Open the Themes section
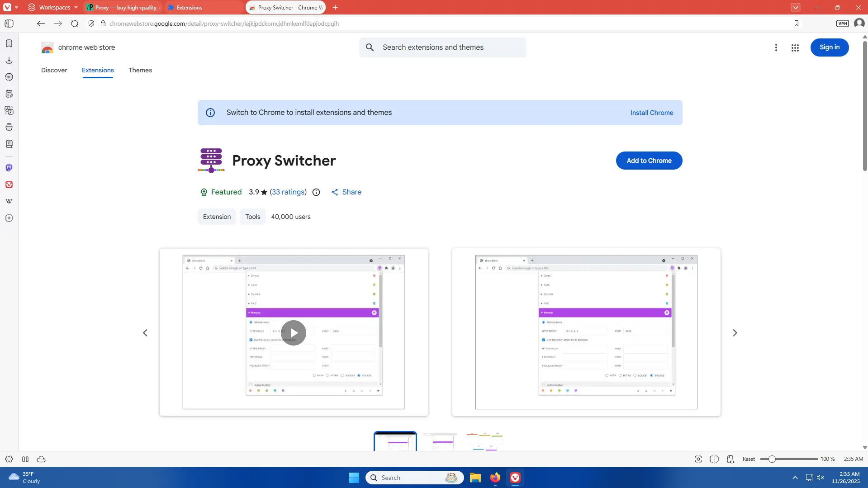This screenshot has width=868, height=488. (140, 70)
